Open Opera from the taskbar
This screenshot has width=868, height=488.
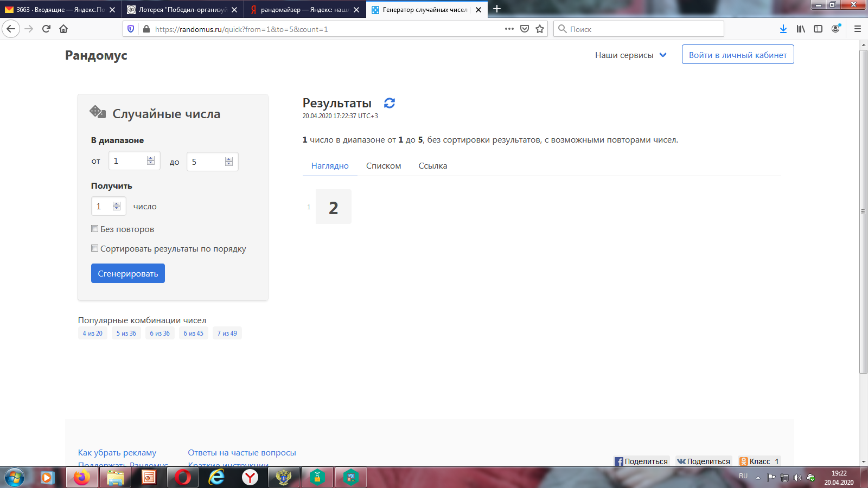click(x=183, y=478)
